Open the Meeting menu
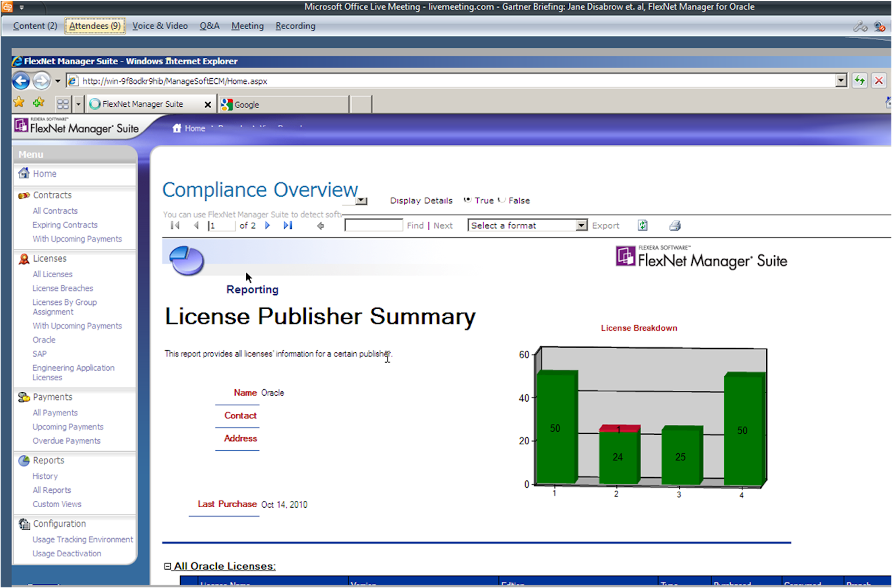The height and width of the screenshot is (588, 892). (x=247, y=26)
